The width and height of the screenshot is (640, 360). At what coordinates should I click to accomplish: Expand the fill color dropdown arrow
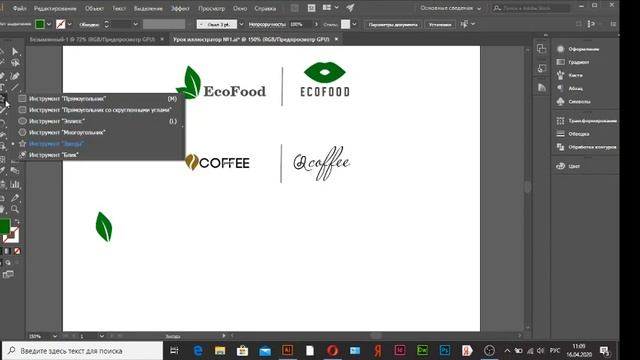[49, 24]
